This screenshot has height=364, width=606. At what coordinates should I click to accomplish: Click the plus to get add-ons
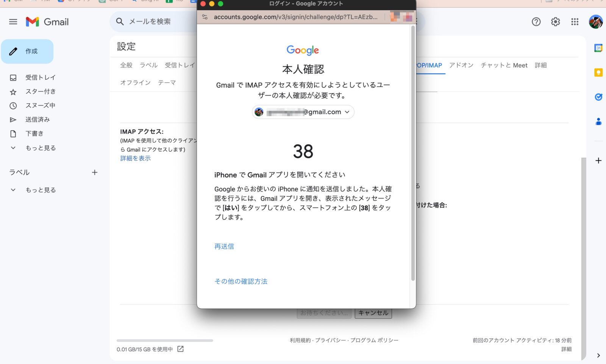coord(598,160)
